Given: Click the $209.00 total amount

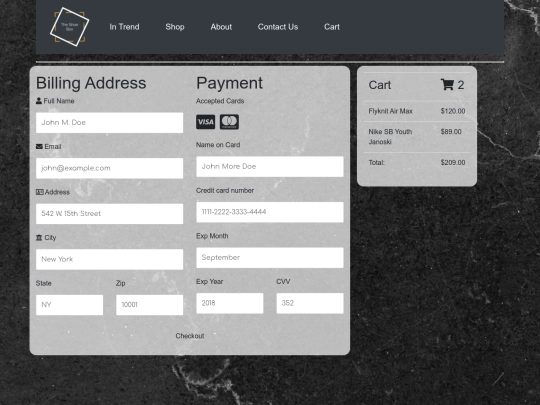Looking at the screenshot, I should click(453, 163).
